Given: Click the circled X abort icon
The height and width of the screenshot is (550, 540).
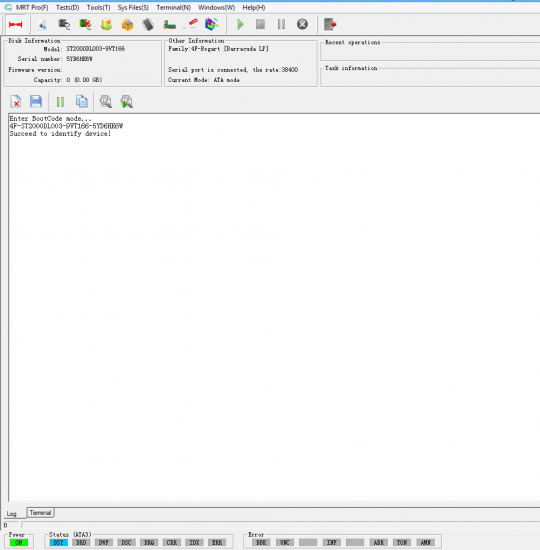Looking at the screenshot, I should point(302,24).
